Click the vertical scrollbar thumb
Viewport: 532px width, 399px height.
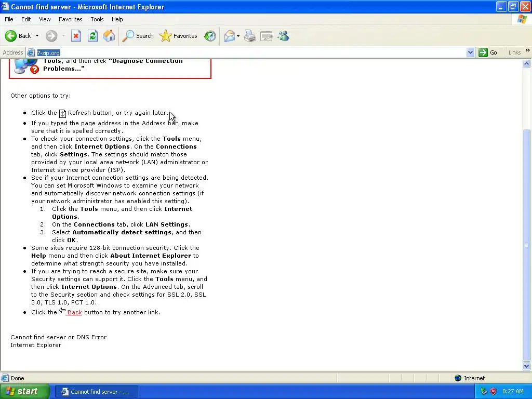click(527, 244)
